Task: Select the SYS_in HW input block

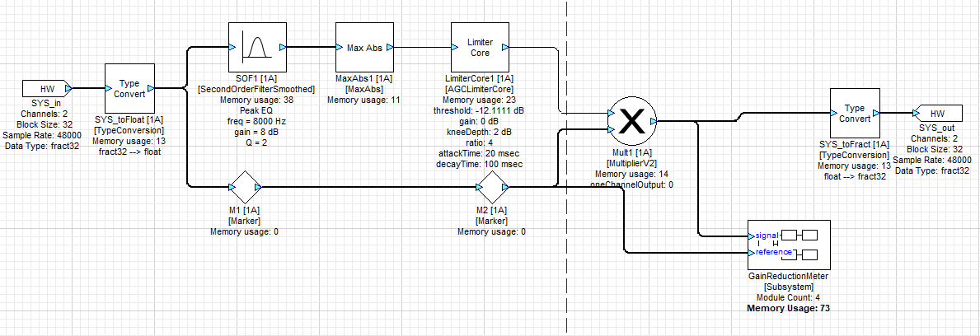Action: pos(45,89)
